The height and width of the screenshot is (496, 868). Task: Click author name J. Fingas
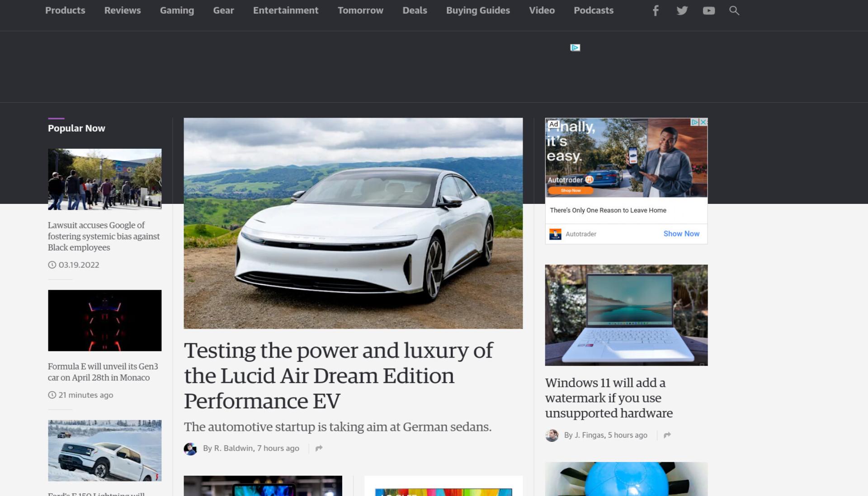589,435
